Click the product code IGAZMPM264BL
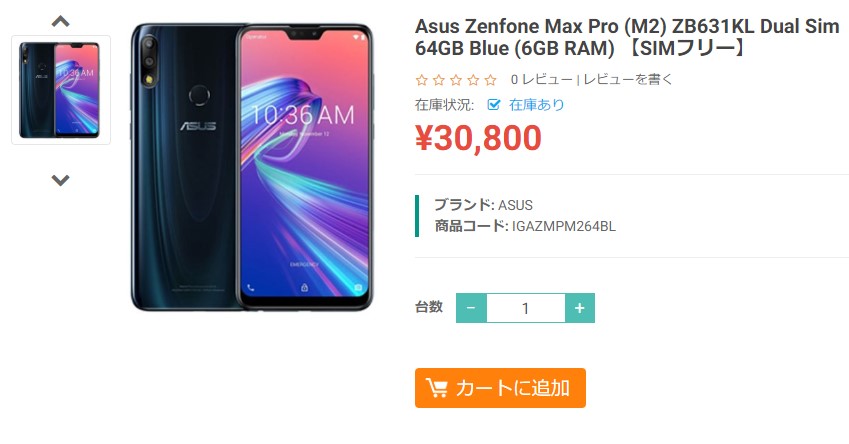 tap(564, 226)
